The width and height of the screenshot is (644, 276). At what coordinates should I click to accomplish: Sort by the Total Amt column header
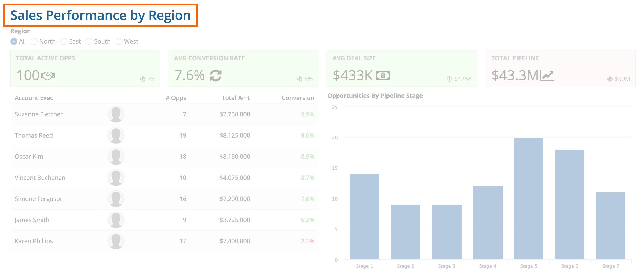(236, 98)
